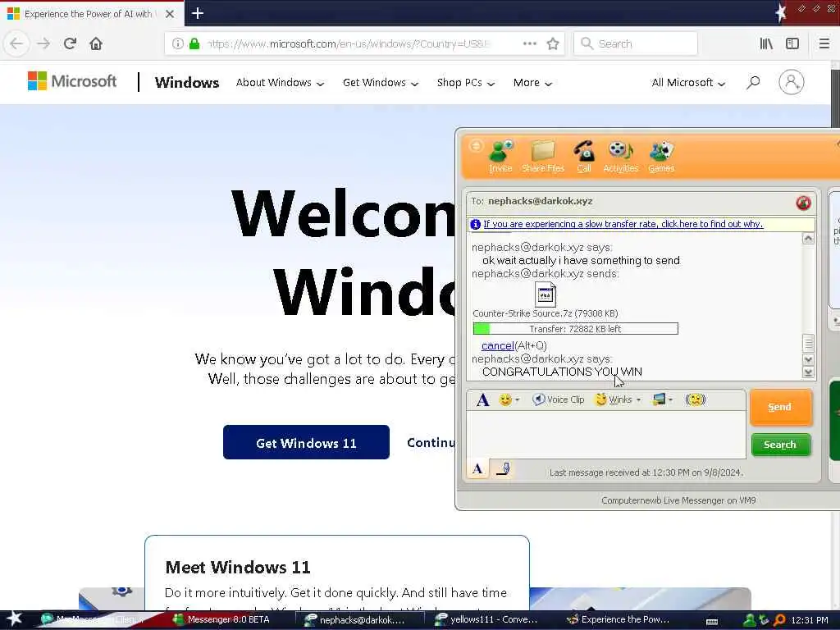Click the block contact icon beside nephacks@darkok.xyz
Image resolution: width=840 pixels, height=630 pixels.
click(803, 203)
